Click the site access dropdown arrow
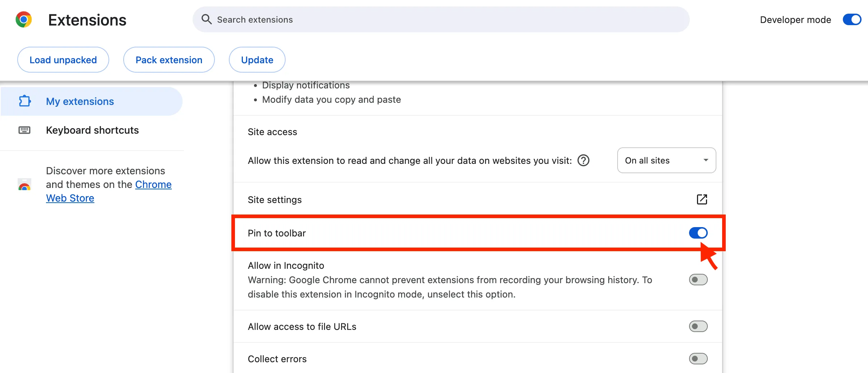868x373 pixels. [x=706, y=160]
